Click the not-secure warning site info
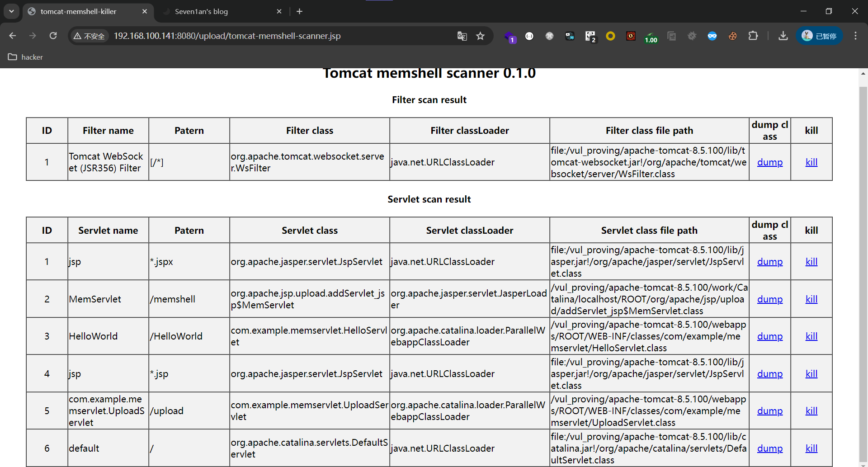The image size is (868, 467). click(x=90, y=36)
